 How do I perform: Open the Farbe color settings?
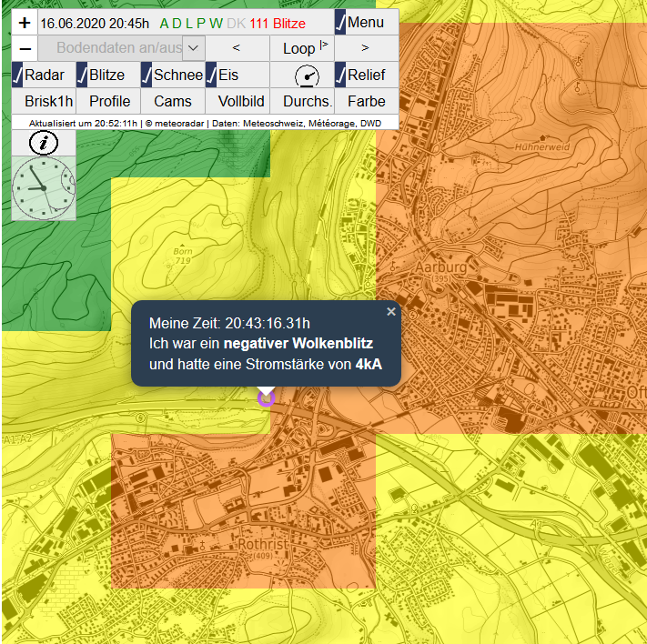point(366,101)
